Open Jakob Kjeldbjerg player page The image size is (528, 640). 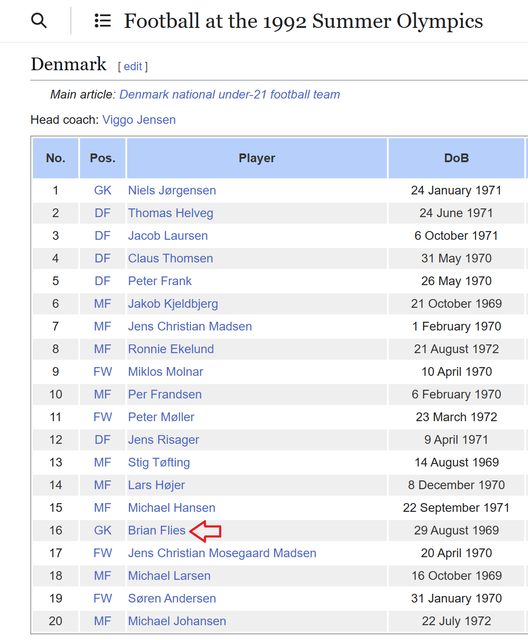[173, 304]
